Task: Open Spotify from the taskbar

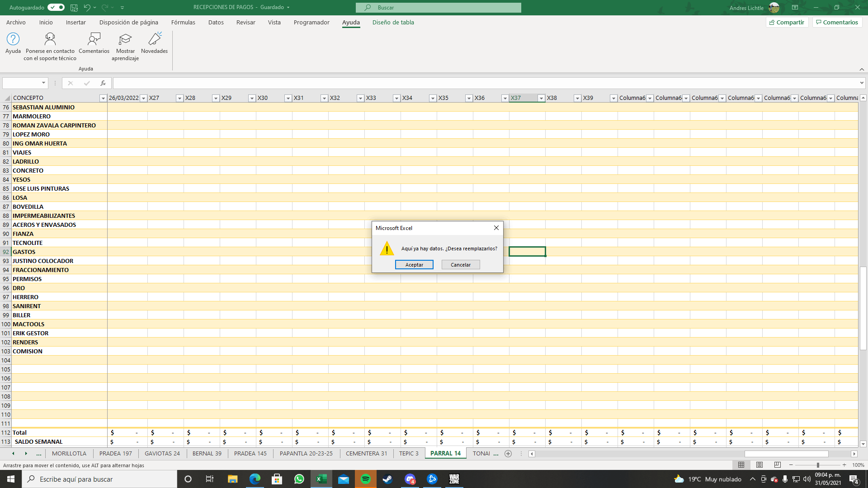Action: (365, 479)
